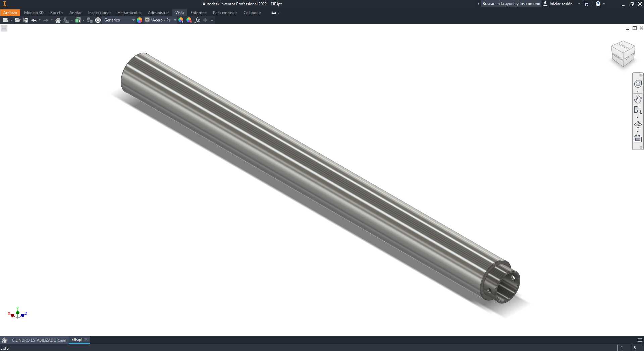Click the clear appearance override icon
This screenshot has height=351, width=644.
(x=189, y=20)
